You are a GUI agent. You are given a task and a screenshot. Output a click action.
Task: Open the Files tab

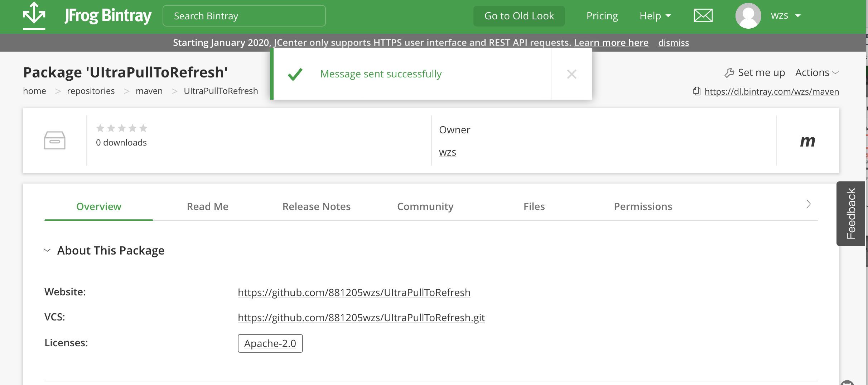[x=534, y=206]
